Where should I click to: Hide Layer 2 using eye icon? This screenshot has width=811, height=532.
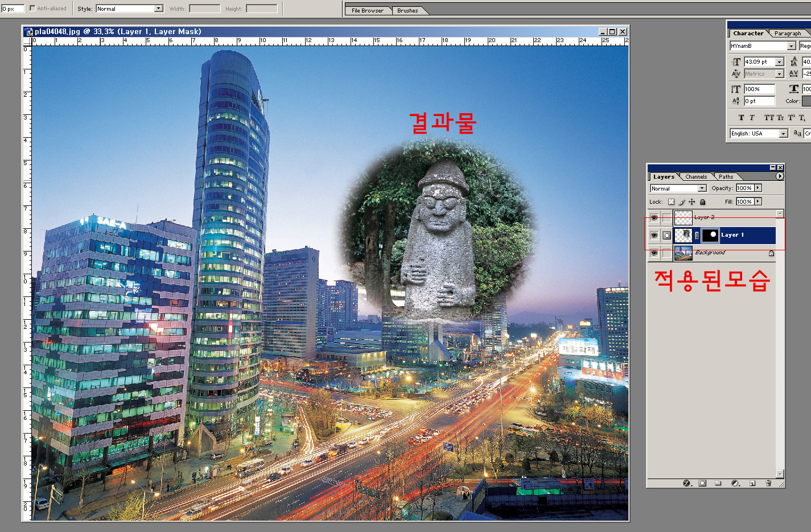pyautogui.click(x=654, y=217)
